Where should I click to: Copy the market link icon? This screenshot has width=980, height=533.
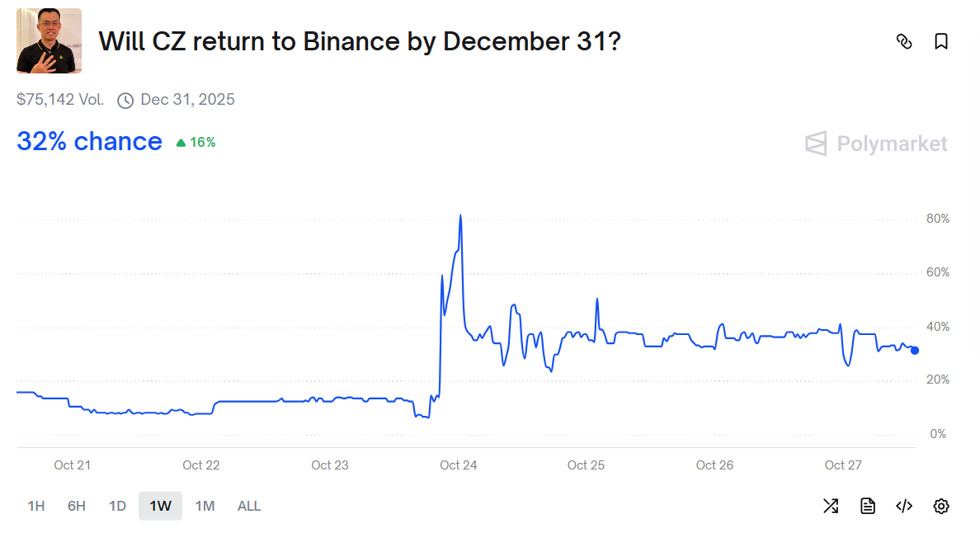coord(904,41)
